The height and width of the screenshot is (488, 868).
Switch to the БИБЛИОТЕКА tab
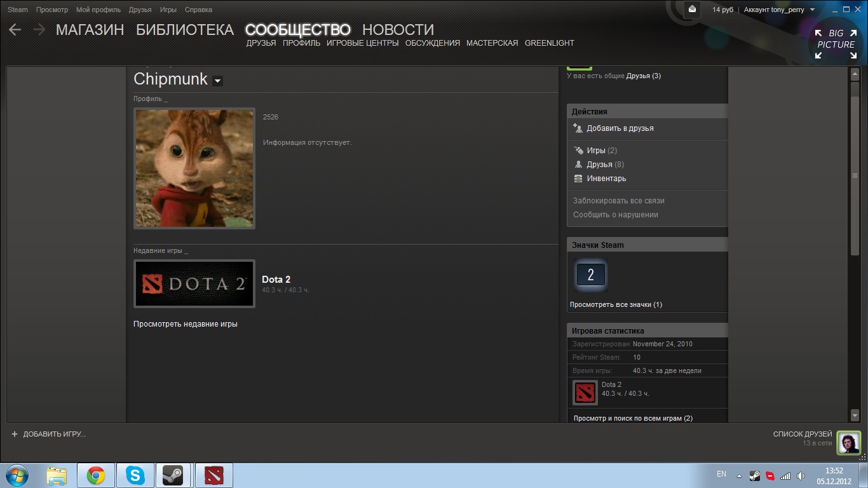pos(185,30)
